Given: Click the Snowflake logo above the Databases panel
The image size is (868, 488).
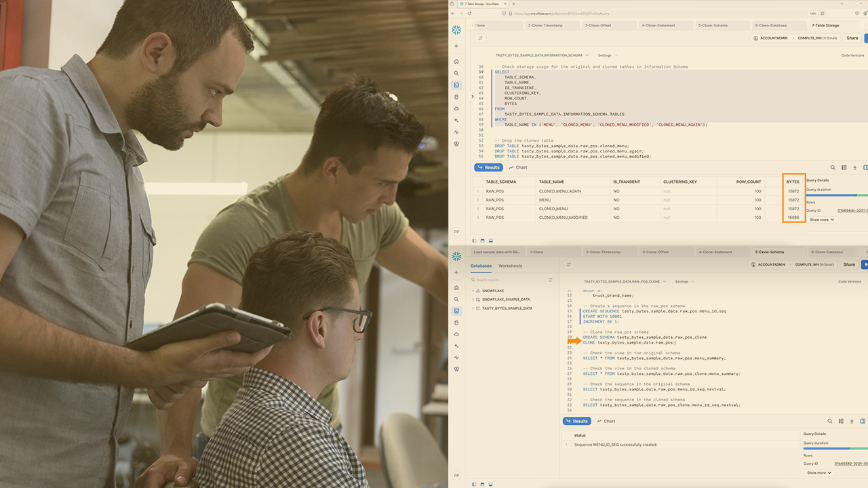Looking at the screenshot, I should click(456, 256).
